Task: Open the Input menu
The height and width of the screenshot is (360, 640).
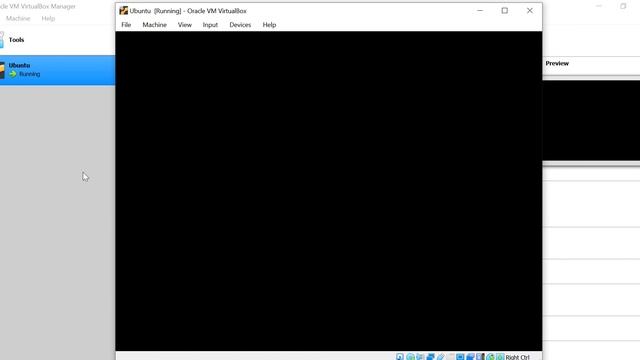Action: [x=210, y=25]
